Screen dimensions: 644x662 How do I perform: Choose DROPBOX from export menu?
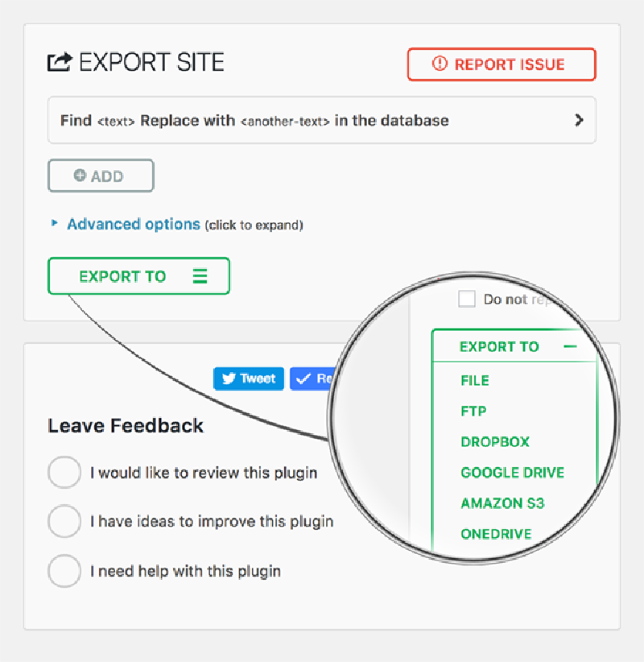coord(495,442)
